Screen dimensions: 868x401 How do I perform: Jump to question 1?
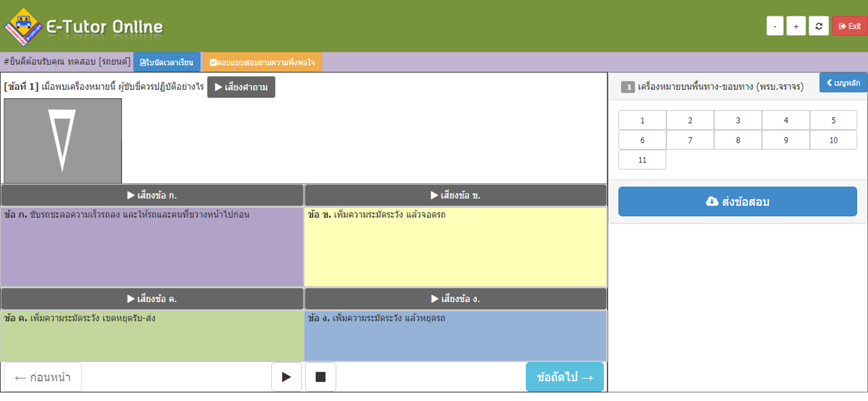point(642,120)
